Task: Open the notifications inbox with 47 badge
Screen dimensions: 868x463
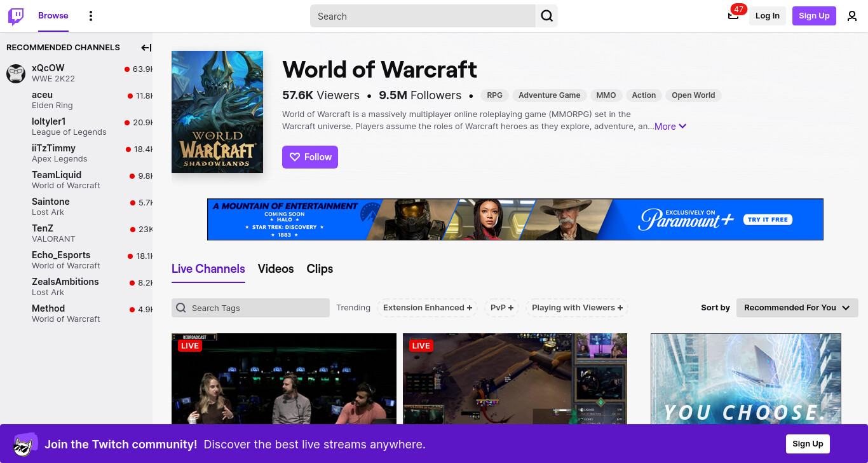Action: pyautogui.click(x=733, y=16)
